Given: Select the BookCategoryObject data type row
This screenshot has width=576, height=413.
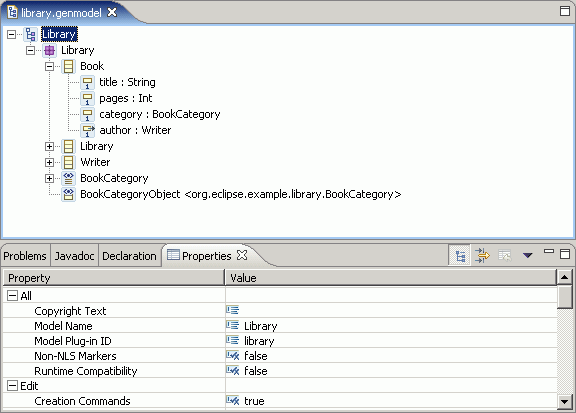Looking at the screenshot, I should 241,194.
